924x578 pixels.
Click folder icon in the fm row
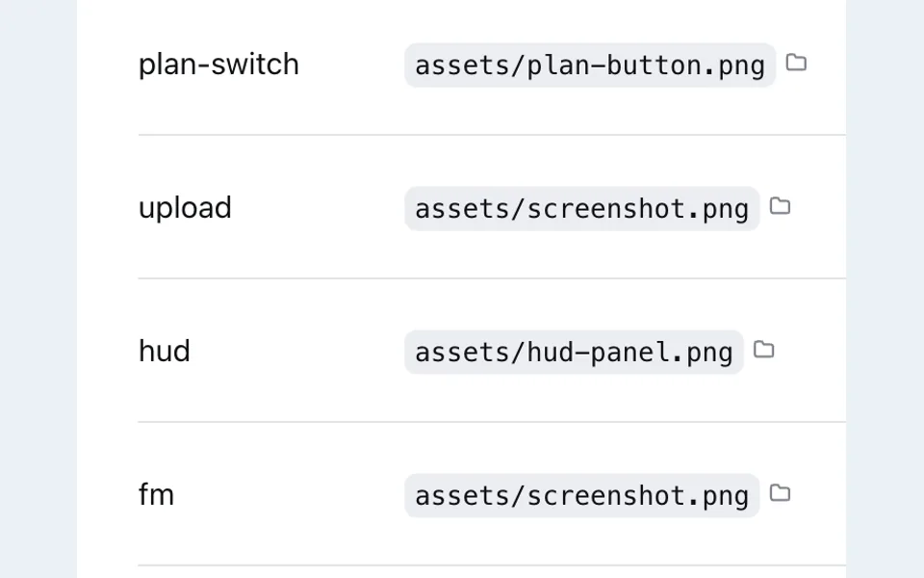[x=781, y=493]
